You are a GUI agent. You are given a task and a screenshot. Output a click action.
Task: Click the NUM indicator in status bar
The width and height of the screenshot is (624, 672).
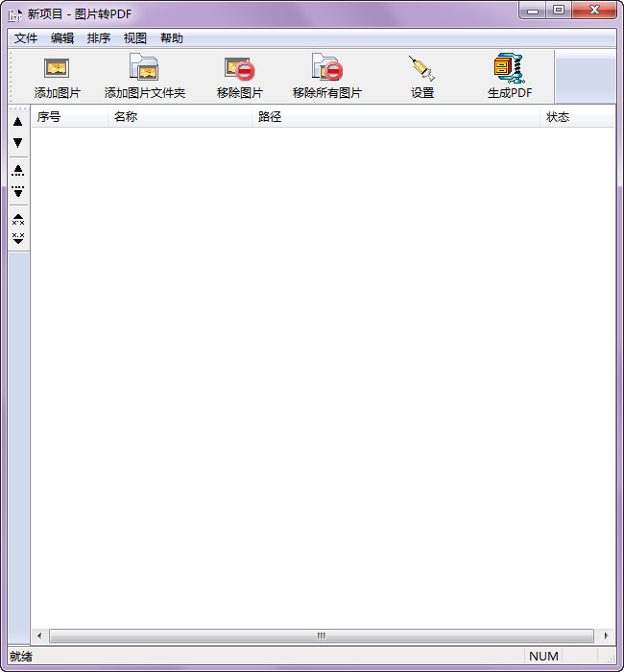click(543, 656)
